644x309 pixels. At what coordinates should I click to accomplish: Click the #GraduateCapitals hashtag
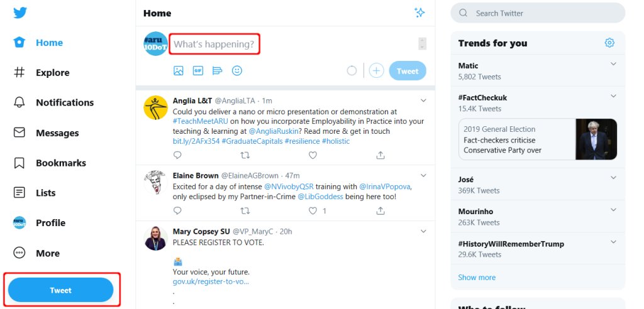pos(252,141)
